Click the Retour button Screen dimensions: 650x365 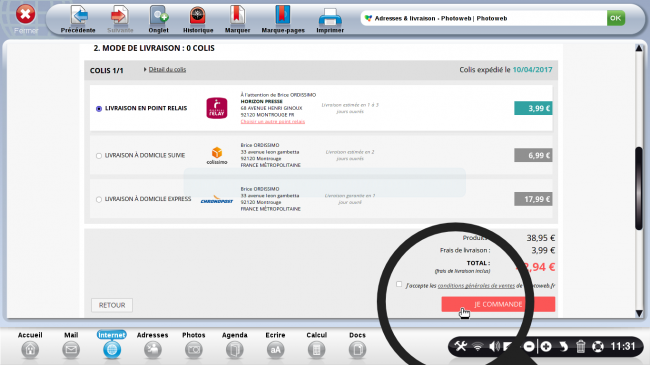[112, 305]
